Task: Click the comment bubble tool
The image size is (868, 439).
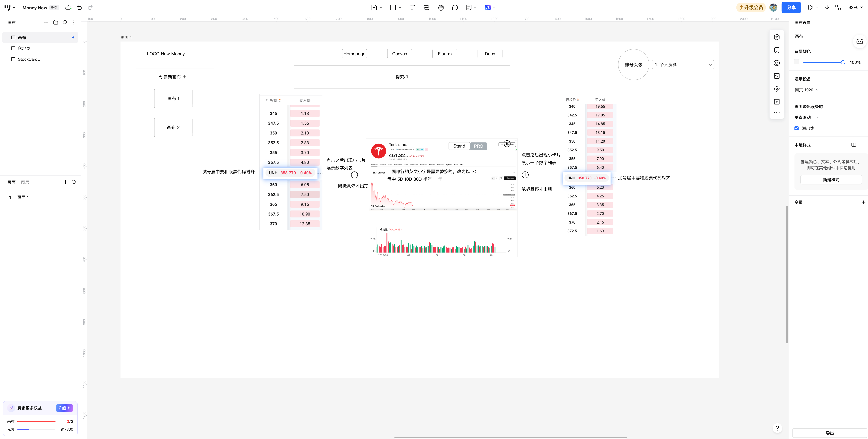Action: (455, 7)
